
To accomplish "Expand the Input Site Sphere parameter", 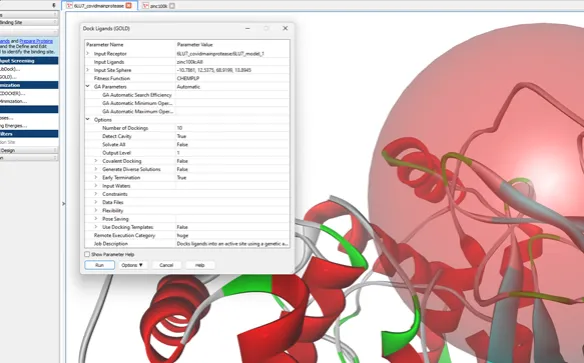I will pyautogui.click(x=88, y=70).
